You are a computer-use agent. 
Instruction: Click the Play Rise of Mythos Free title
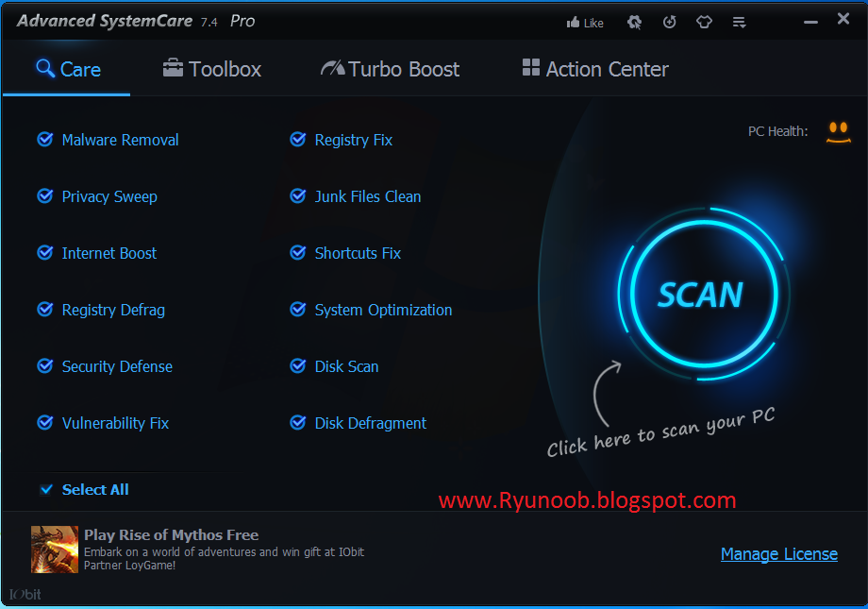click(171, 534)
